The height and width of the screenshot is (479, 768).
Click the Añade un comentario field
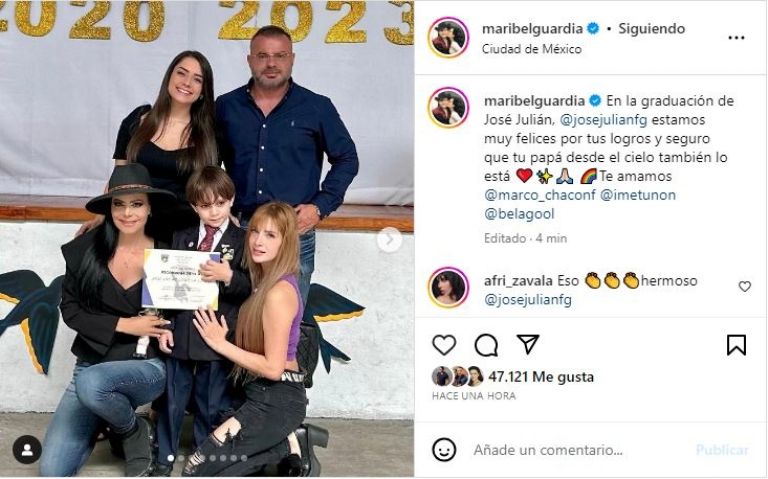(x=578, y=450)
